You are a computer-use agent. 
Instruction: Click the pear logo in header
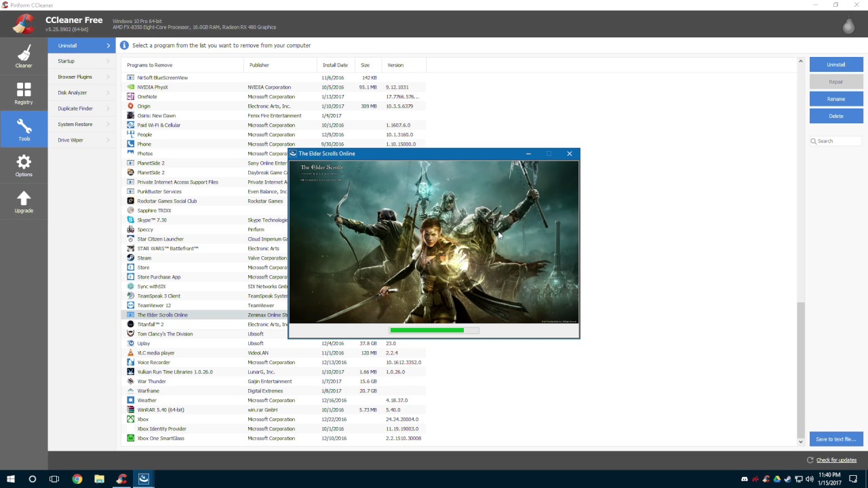(x=848, y=25)
